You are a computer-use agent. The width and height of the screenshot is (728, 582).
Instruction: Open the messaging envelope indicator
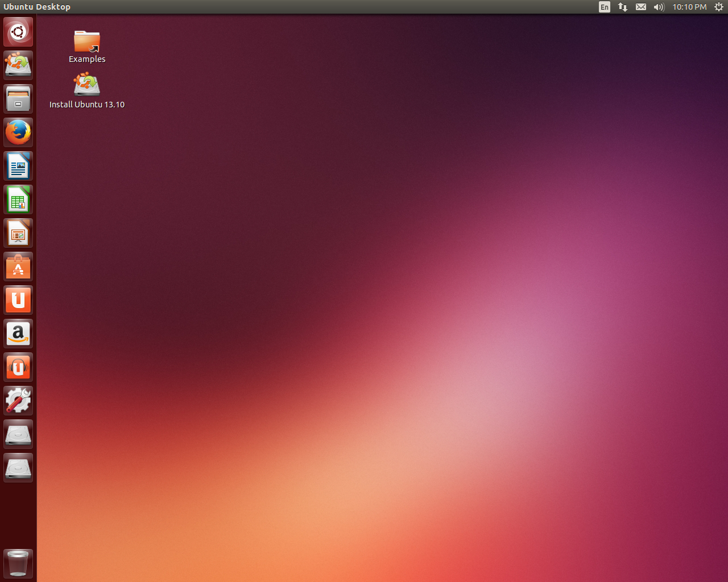pos(641,7)
